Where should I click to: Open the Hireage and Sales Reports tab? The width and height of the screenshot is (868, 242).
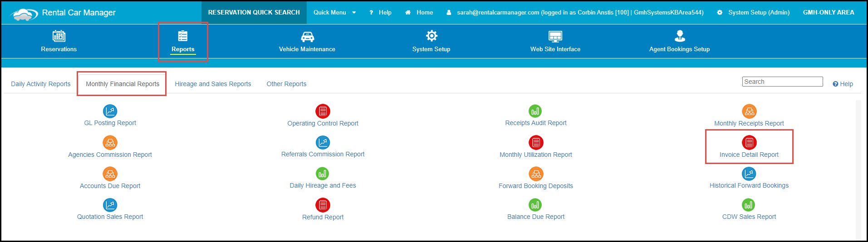click(213, 84)
